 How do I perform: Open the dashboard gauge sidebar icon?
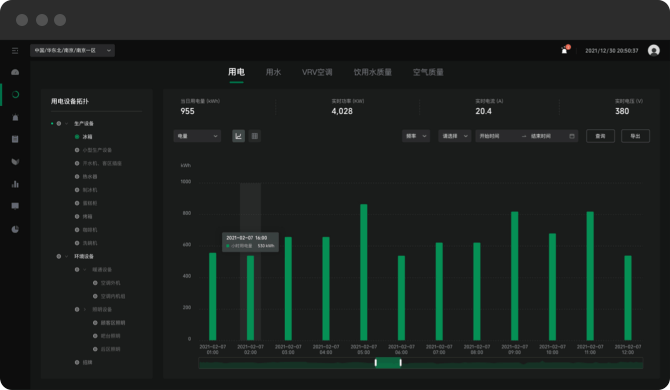pos(15,72)
